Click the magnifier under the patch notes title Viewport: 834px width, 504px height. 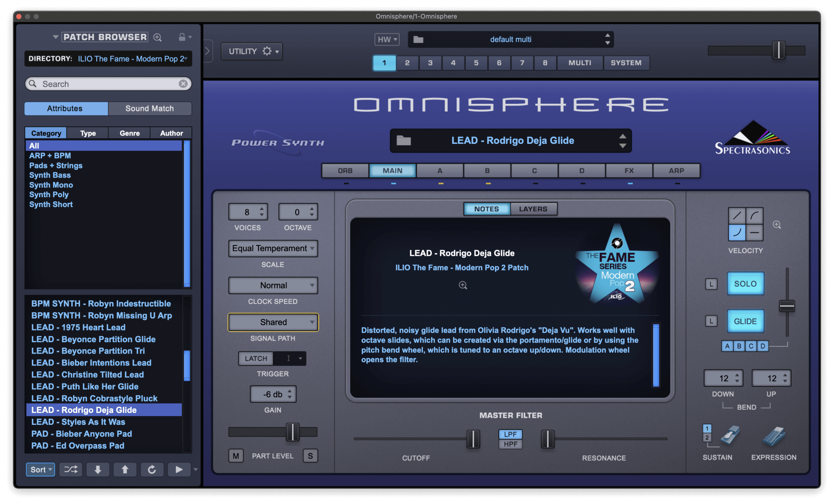tap(463, 285)
